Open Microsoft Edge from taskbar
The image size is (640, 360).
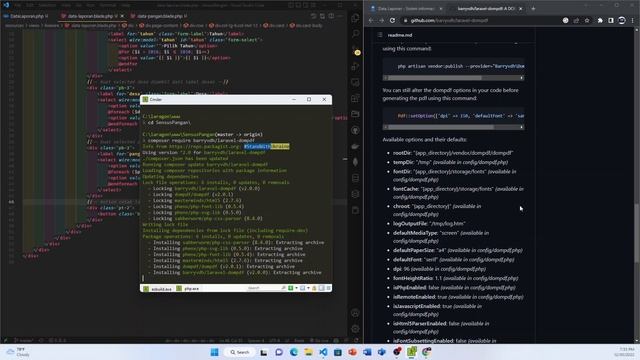(x=294, y=352)
